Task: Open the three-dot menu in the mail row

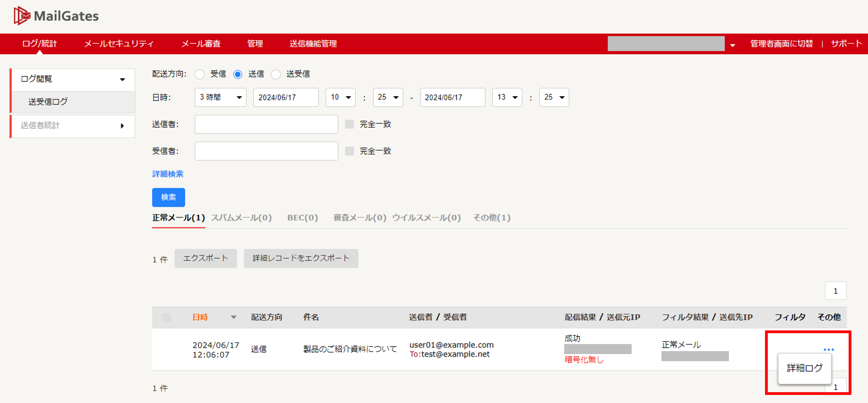Action: click(x=829, y=349)
